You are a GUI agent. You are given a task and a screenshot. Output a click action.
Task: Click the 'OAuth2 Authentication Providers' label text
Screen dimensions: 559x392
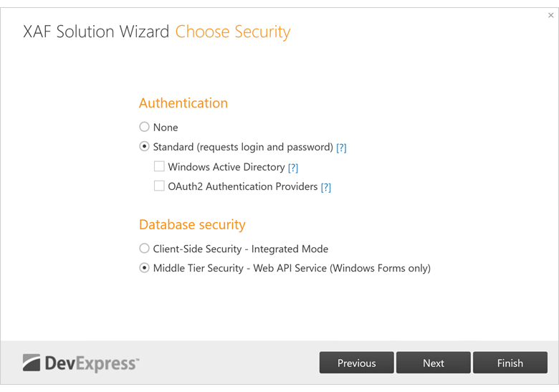243,186
